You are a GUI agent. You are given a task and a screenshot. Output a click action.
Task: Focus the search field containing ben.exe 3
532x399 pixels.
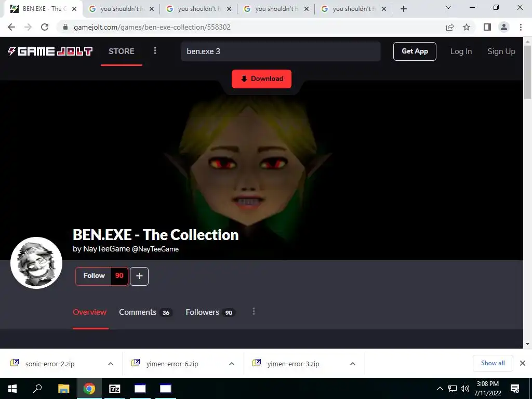[x=281, y=51]
